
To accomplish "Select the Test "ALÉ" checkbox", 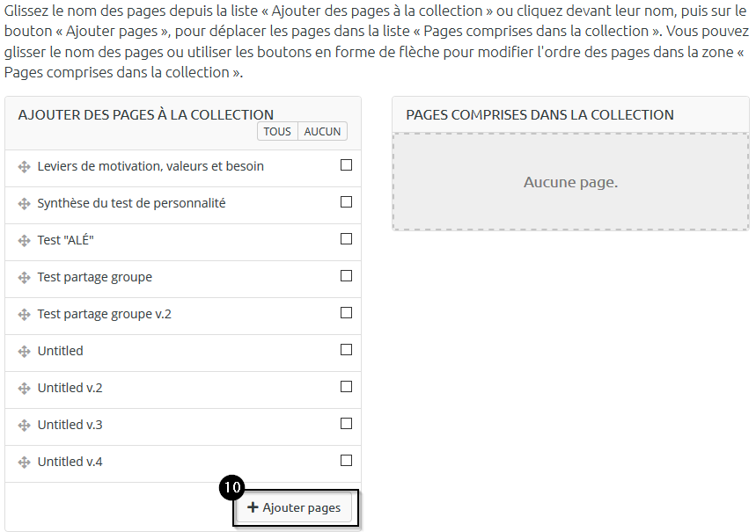I will (x=346, y=239).
